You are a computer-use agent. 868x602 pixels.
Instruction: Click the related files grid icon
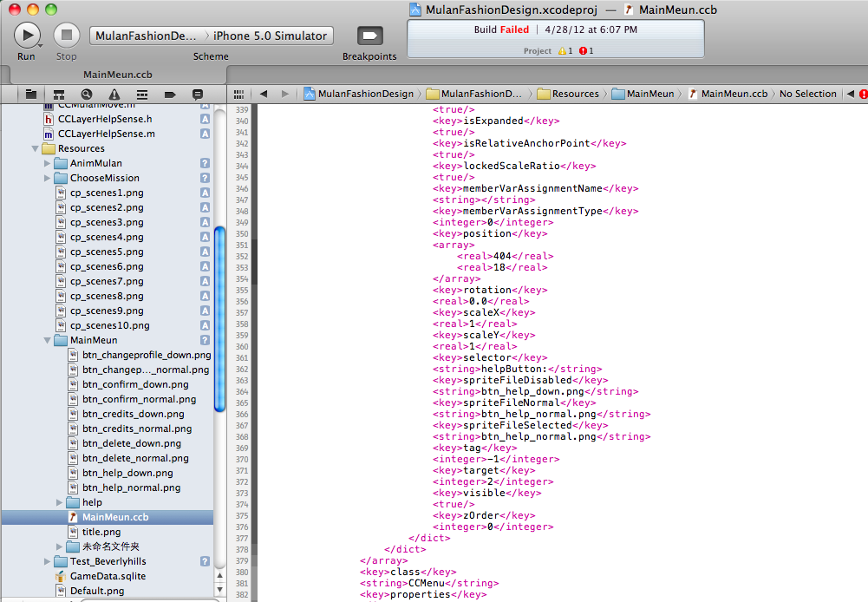[x=239, y=94]
